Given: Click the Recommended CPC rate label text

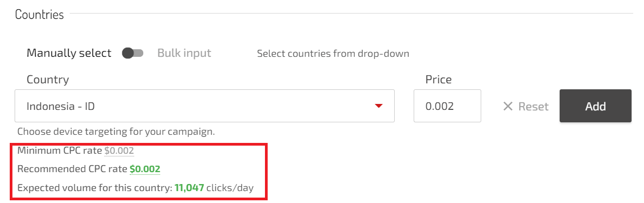Looking at the screenshot, I should coord(72,169).
